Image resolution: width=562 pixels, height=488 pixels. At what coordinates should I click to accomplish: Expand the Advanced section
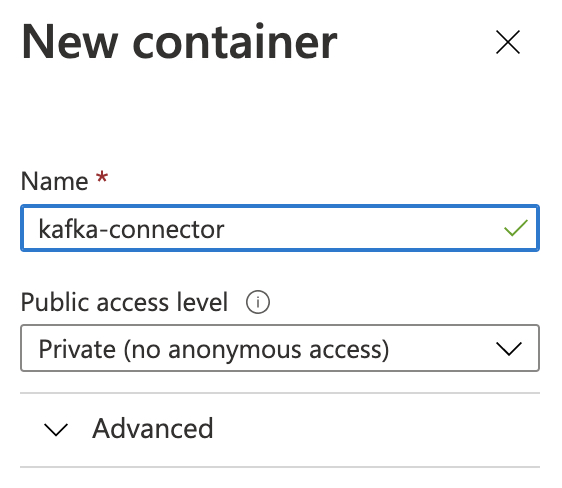coord(280,430)
